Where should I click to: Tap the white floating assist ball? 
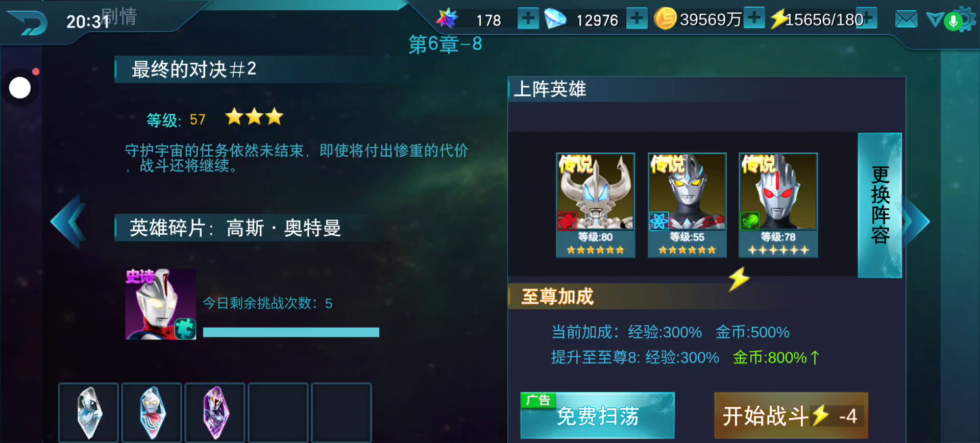(20, 88)
